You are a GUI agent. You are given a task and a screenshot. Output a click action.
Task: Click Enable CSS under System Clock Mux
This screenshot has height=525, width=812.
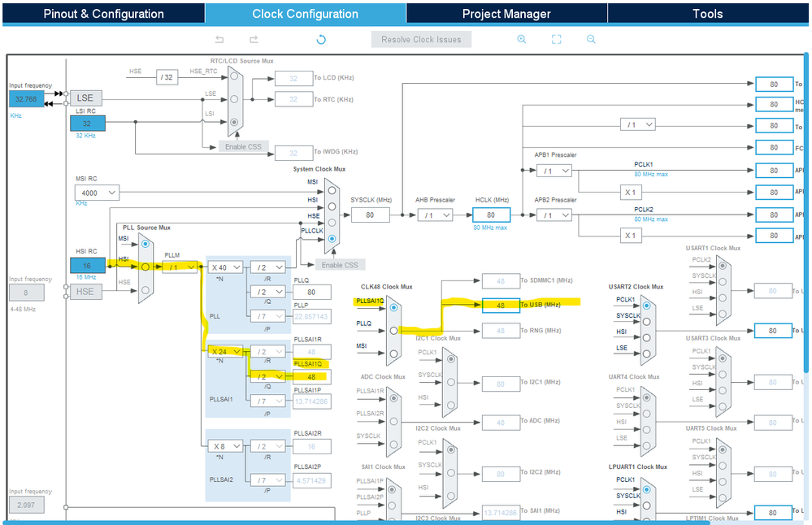coord(340,265)
